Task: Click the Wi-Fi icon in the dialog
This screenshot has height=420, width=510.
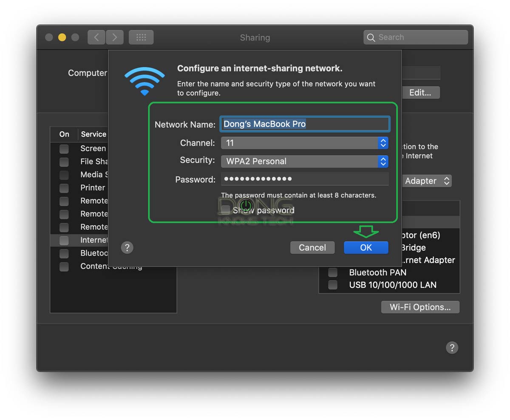Action: (144, 81)
